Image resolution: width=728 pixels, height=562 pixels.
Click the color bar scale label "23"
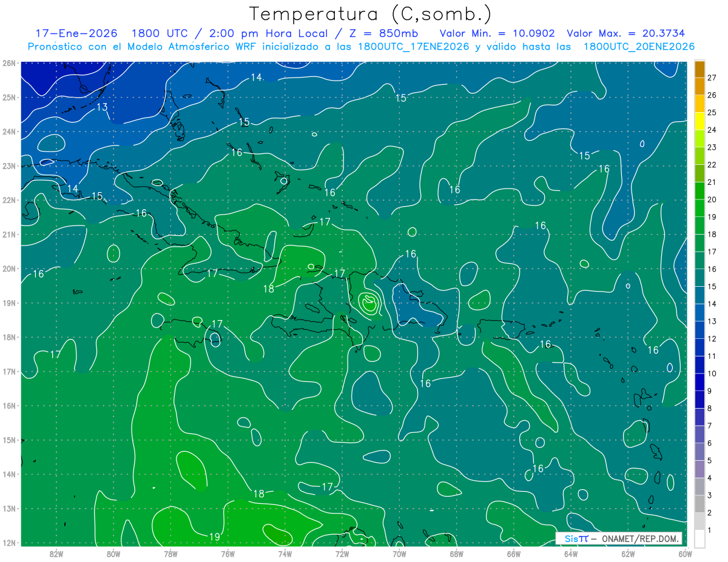tap(712, 147)
